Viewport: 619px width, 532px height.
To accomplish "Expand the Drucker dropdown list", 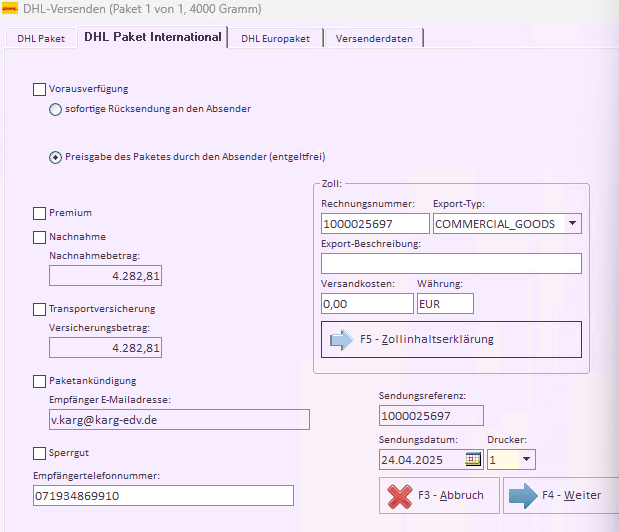I will coord(526,459).
